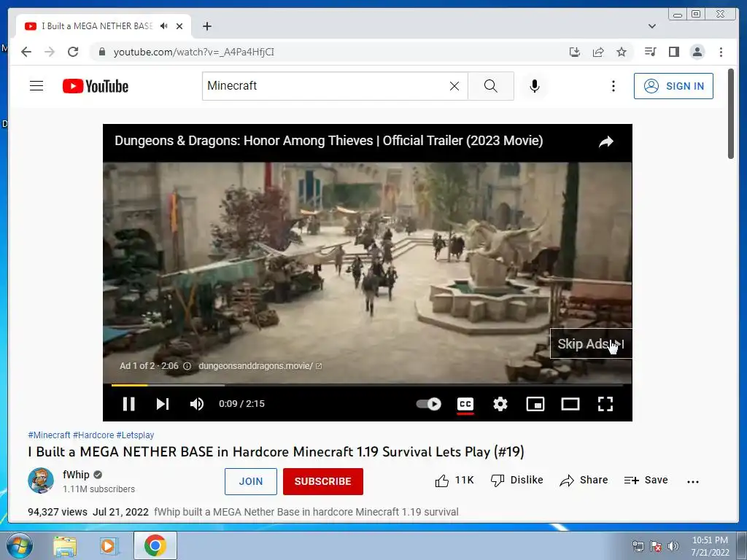Save video to a playlist
Screen dimensions: 747x560
[x=646, y=480]
